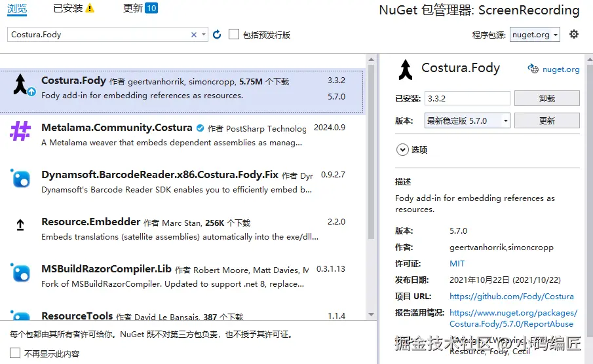Click Costura.Fody icon in details pane
Image resolution: width=593 pixels, height=364 pixels.
(406, 69)
